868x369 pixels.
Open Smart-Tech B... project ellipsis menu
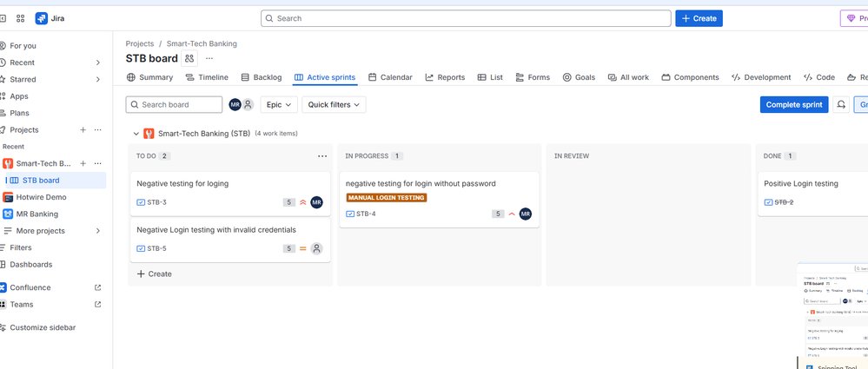click(98, 164)
